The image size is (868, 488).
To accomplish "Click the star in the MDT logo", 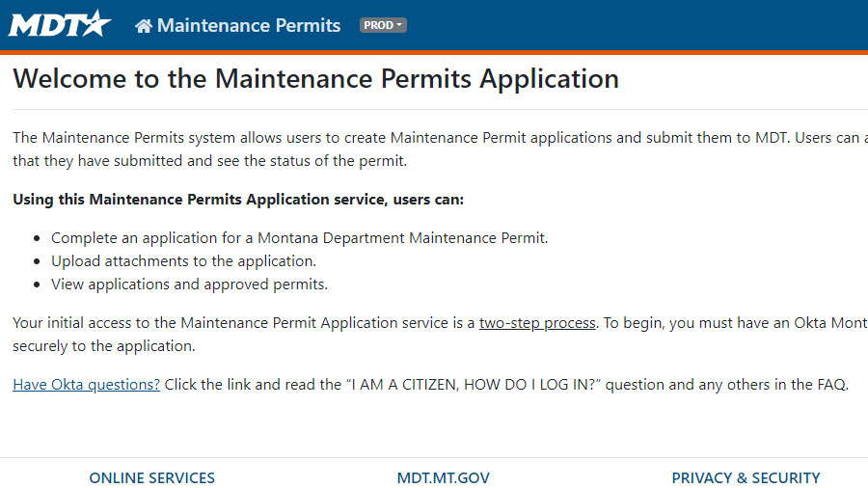I will point(96,23).
